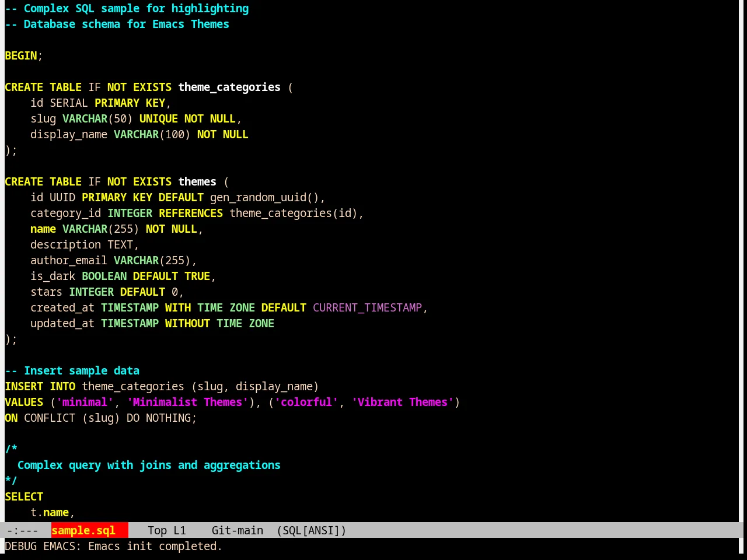This screenshot has height=560, width=747.
Task: Click the stars column name
Action: click(x=46, y=292)
